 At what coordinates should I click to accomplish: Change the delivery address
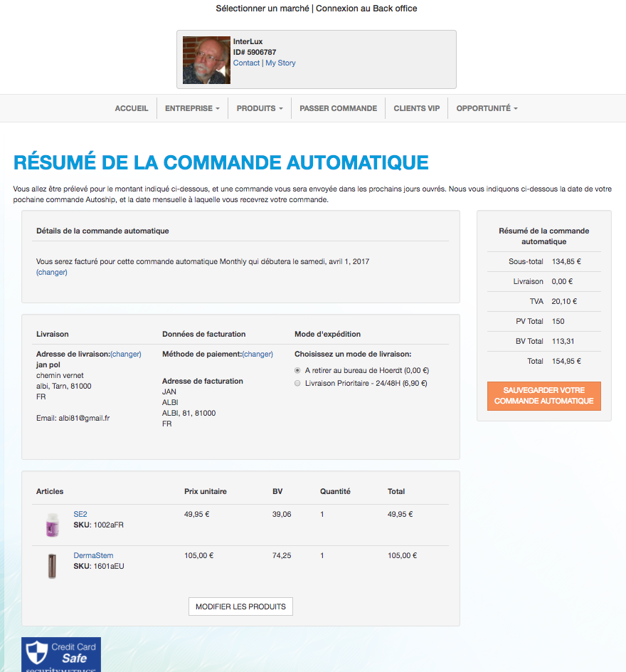(x=126, y=354)
